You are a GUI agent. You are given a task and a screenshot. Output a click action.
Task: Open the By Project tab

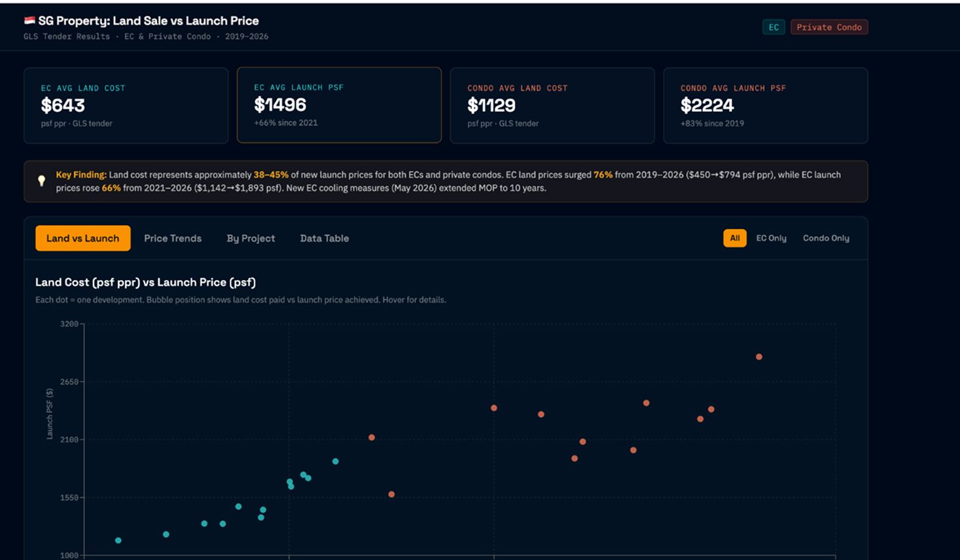point(251,238)
